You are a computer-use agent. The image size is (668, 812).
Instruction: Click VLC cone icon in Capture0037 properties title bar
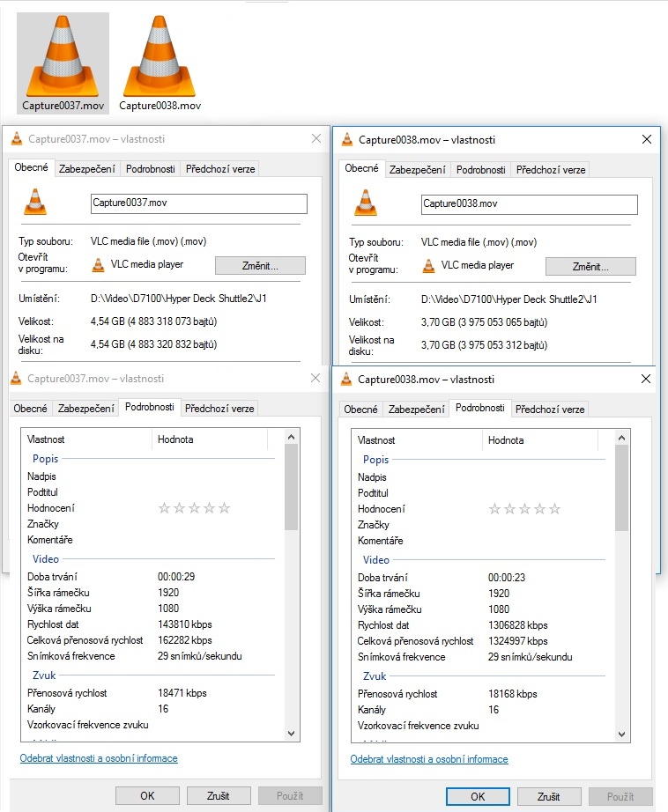coord(16,139)
